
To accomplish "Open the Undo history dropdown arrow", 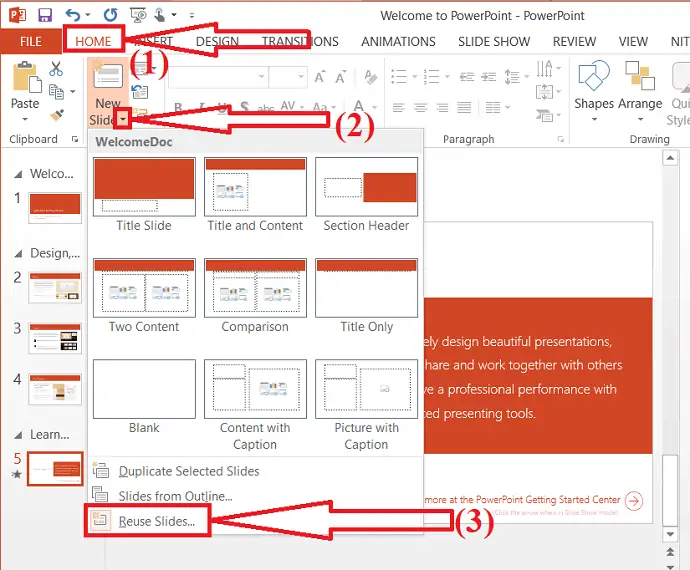I will click(x=88, y=15).
